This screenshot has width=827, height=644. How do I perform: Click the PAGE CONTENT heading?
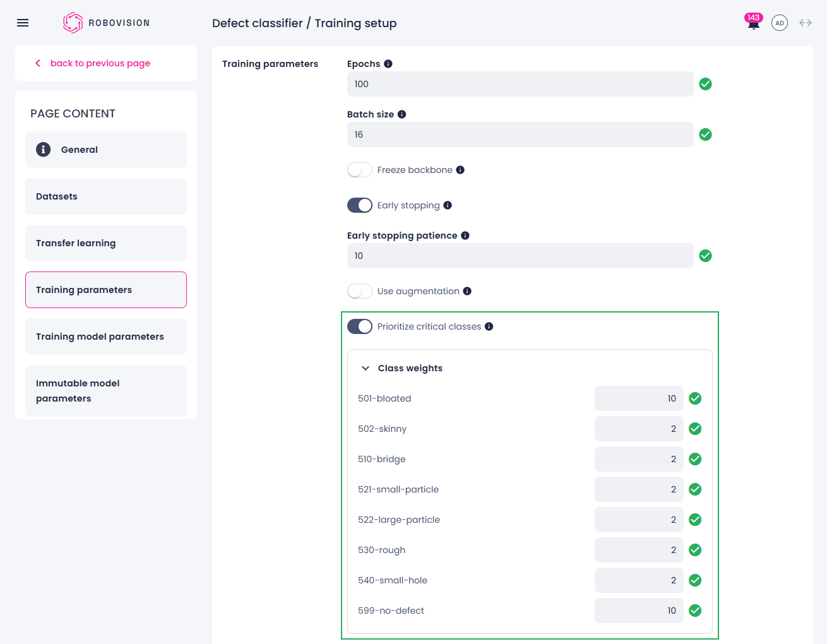coord(73,114)
